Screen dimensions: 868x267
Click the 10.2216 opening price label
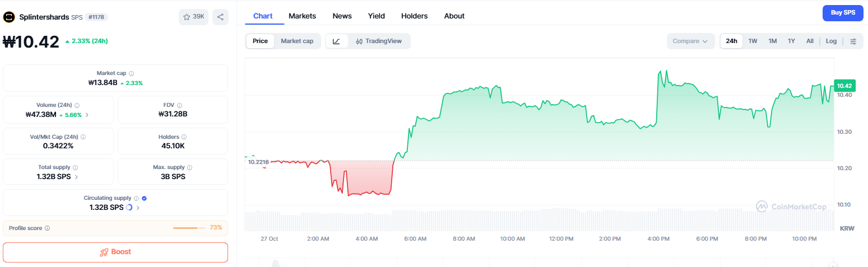pos(258,162)
